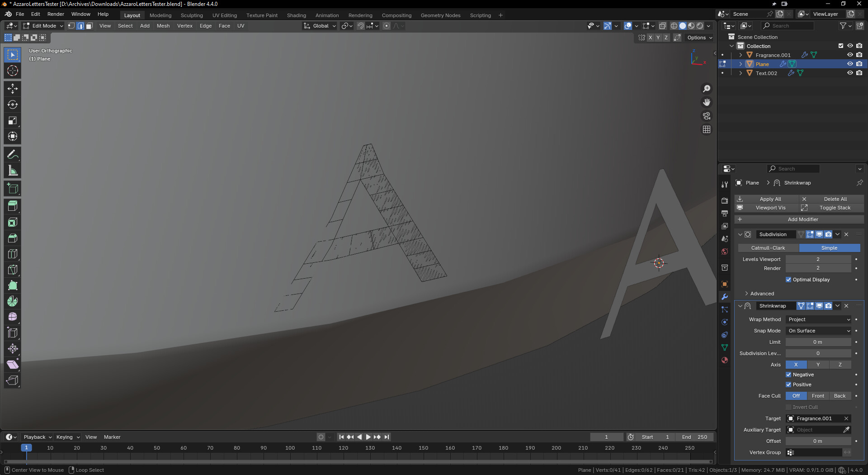Open the Edit Mode dropdown
The height and width of the screenshot is (475, 868).
[x=43, y=26]
